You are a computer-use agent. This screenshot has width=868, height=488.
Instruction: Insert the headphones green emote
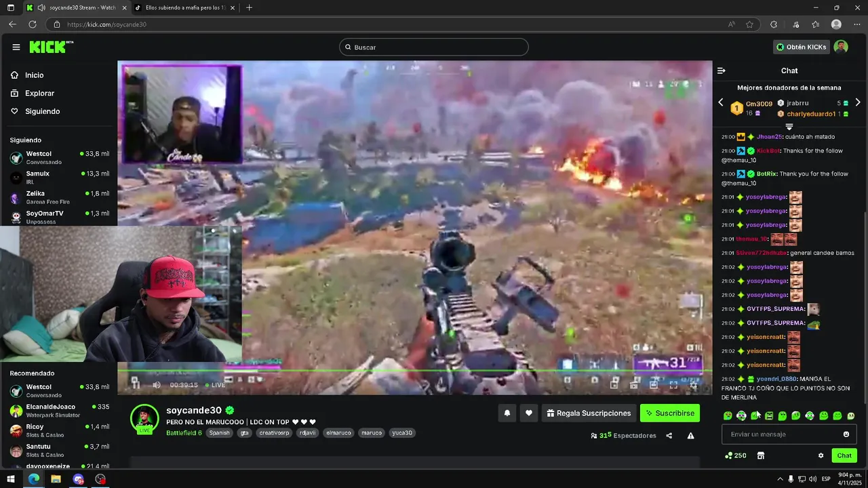tap(741, 415)
